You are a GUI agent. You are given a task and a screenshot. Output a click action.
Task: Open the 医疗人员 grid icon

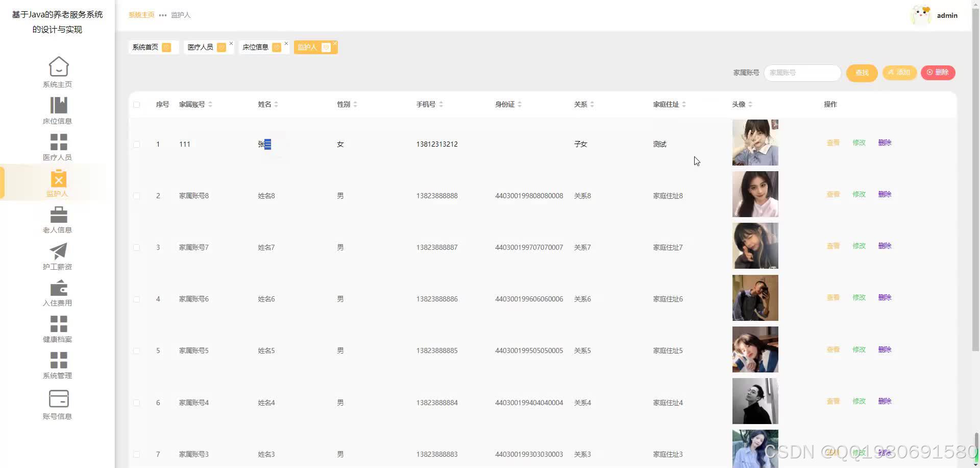pyautogui.click(x=58, y=142)
